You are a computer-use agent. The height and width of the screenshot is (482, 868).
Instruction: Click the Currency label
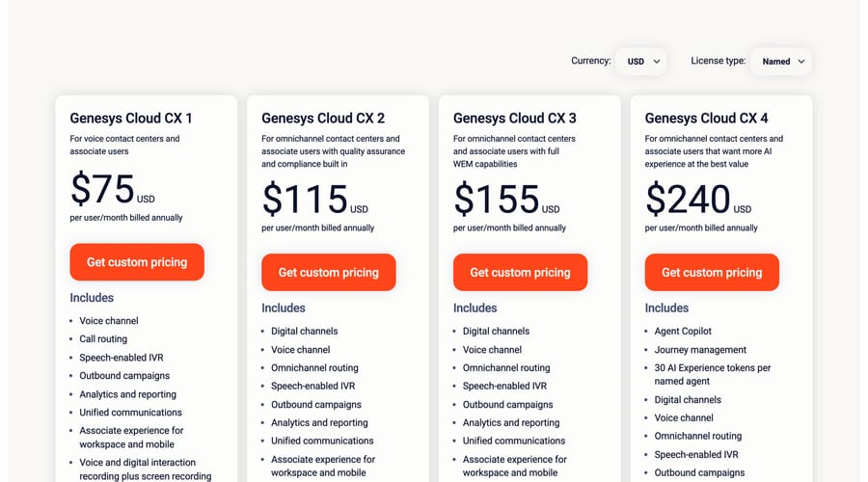[590, 61]
